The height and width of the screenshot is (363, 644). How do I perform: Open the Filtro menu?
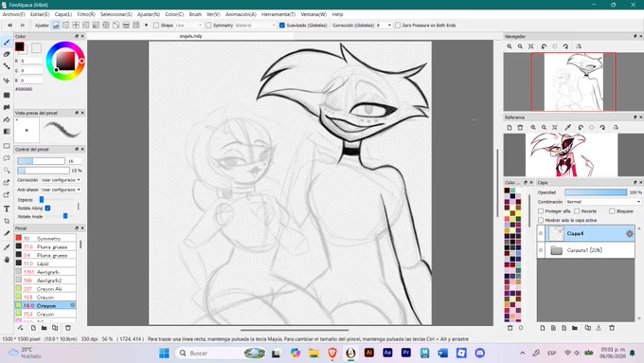[x=86, y=14]
